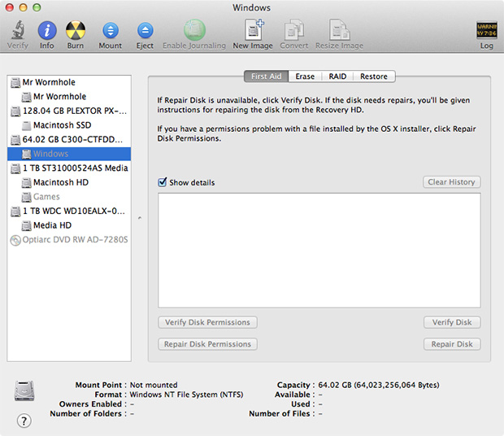Create a New Image from toolbar

253,29
